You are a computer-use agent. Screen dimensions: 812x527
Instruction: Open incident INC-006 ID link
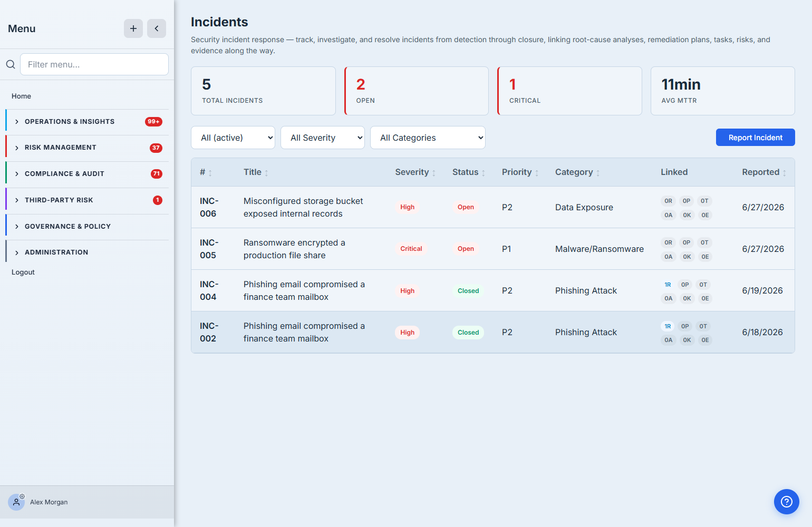[209, 207]
